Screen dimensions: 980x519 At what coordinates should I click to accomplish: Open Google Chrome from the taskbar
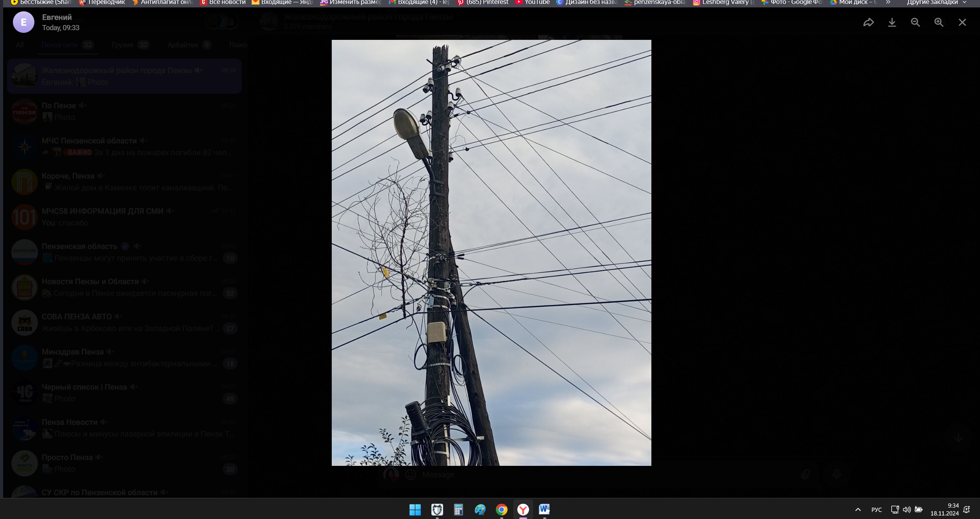(x=502, y=510)
